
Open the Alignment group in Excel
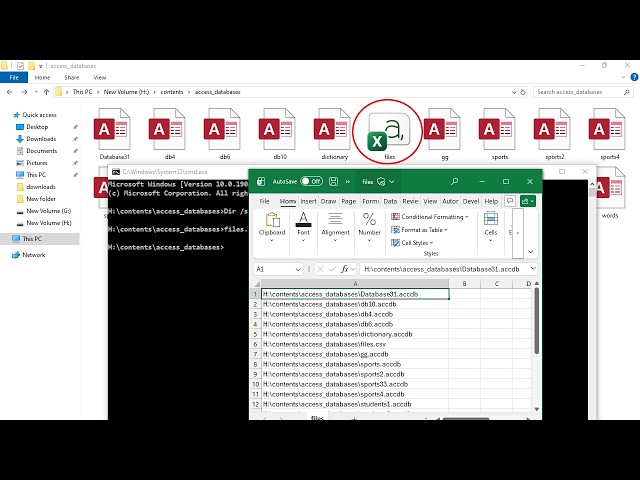pyautogui.click(x=335, y=227)
